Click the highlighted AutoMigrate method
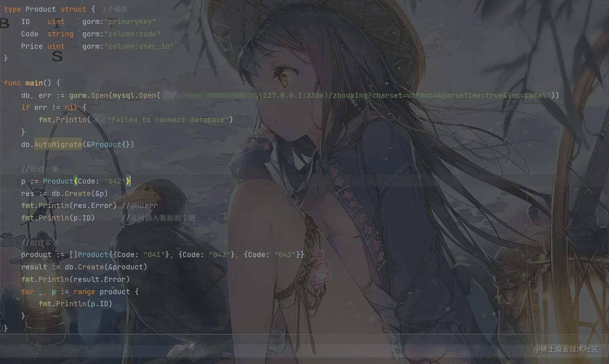 (58, 145)
